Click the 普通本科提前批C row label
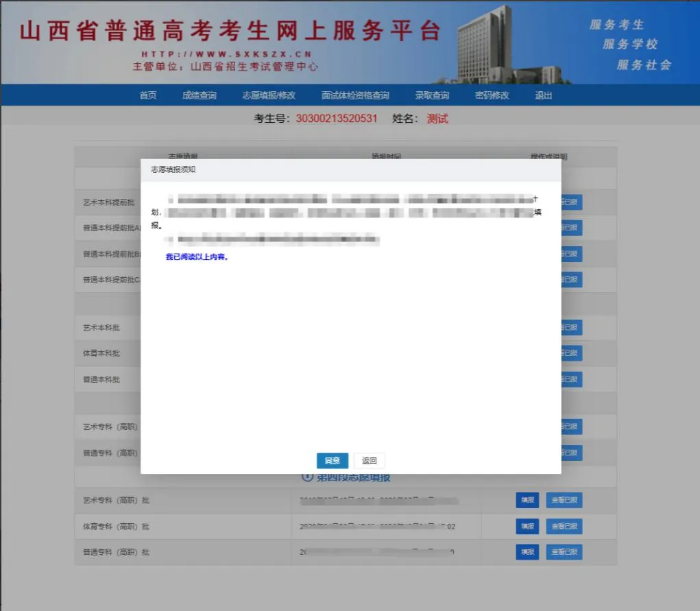700x611 pixels. (x=112, y=280)
